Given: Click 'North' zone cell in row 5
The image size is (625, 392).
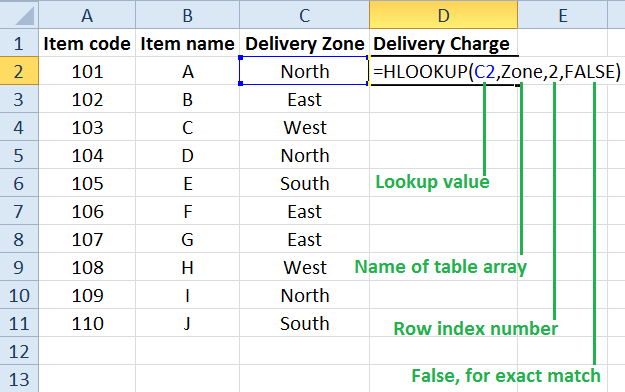Looking at the screenshot, I should [305, 155].
